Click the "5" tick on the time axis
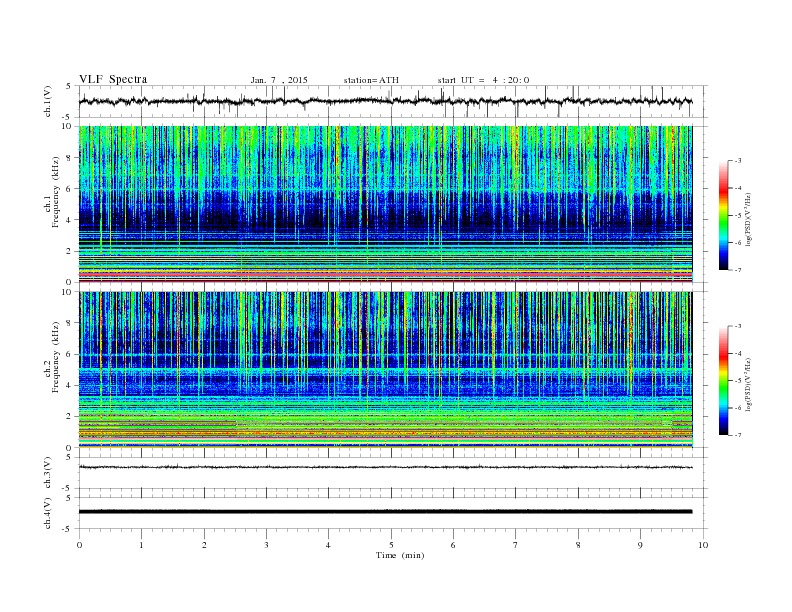792x612 pixels. click(391, 545)
